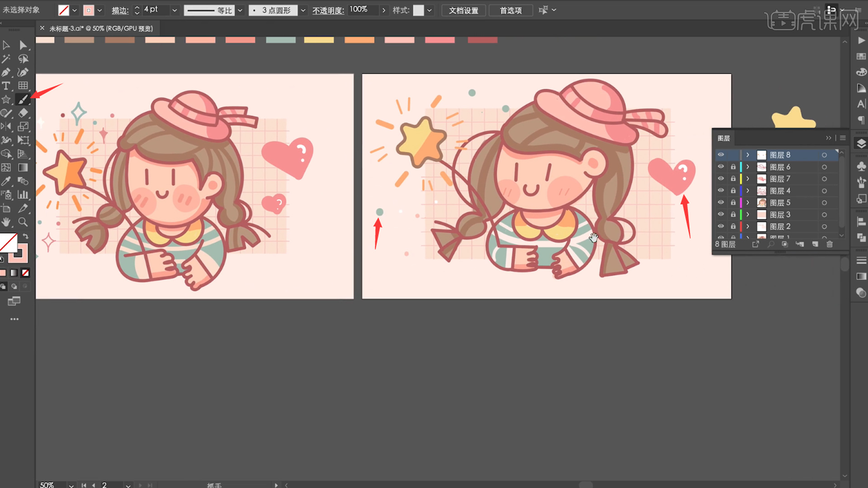
Task: Choose the Eraser tool
Action: coord(23,113)
